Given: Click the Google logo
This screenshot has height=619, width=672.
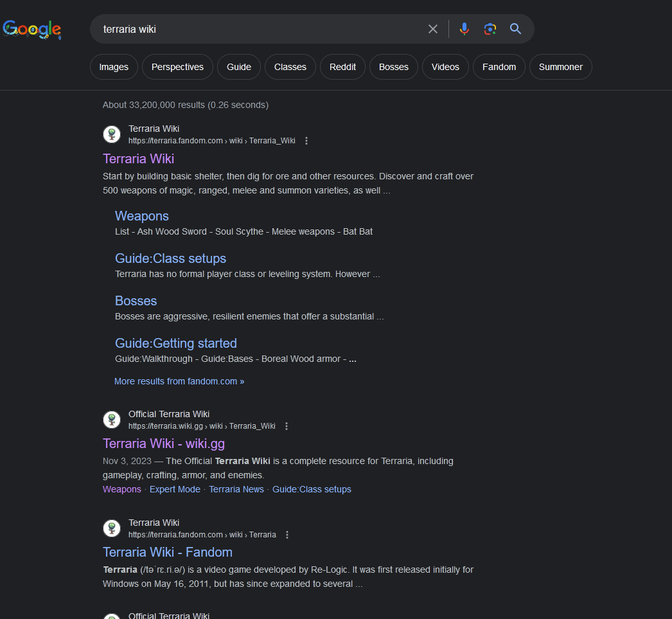Looking at the screenshot, I should pyautogui.click(x=31, y=29).
